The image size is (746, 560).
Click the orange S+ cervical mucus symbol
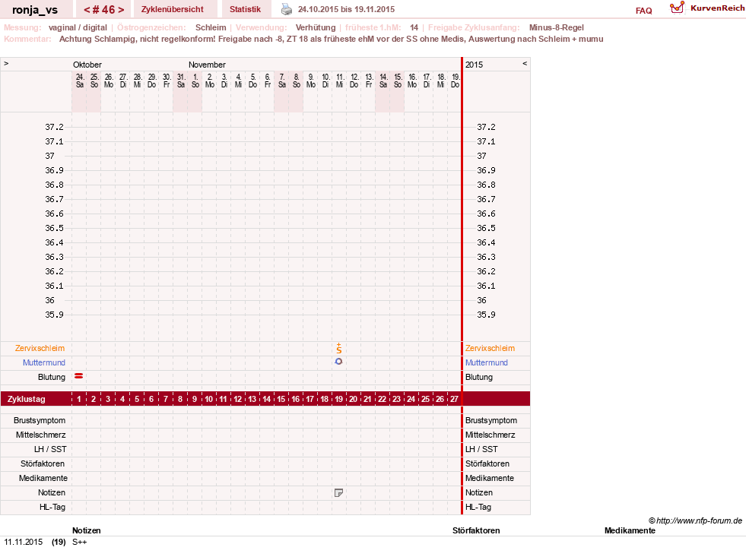338,348
